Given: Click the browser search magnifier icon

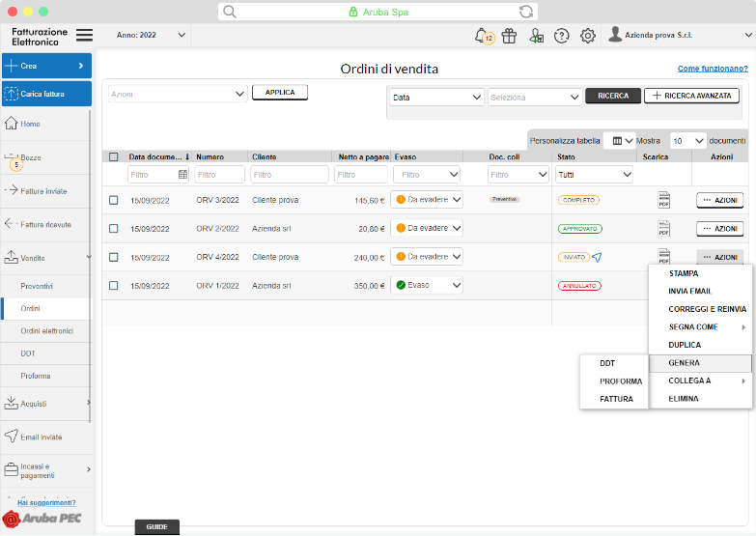Looking at the screenshot, I should [230, 12].
